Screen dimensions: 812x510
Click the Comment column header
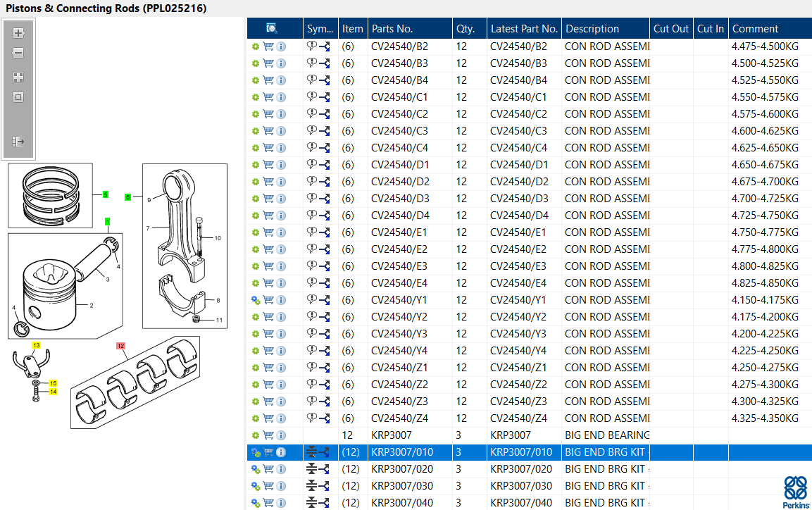coord(755,28)
